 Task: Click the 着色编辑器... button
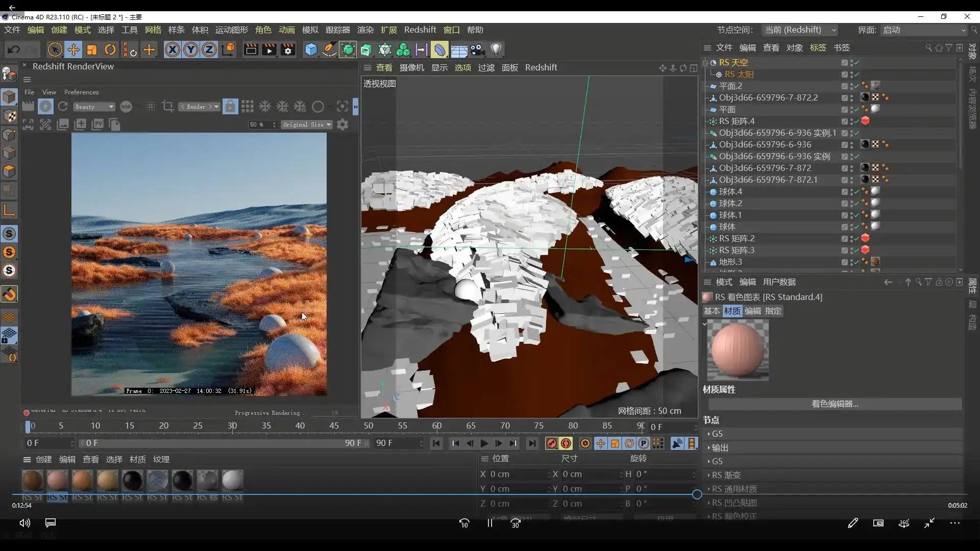(x=835, y=404)
